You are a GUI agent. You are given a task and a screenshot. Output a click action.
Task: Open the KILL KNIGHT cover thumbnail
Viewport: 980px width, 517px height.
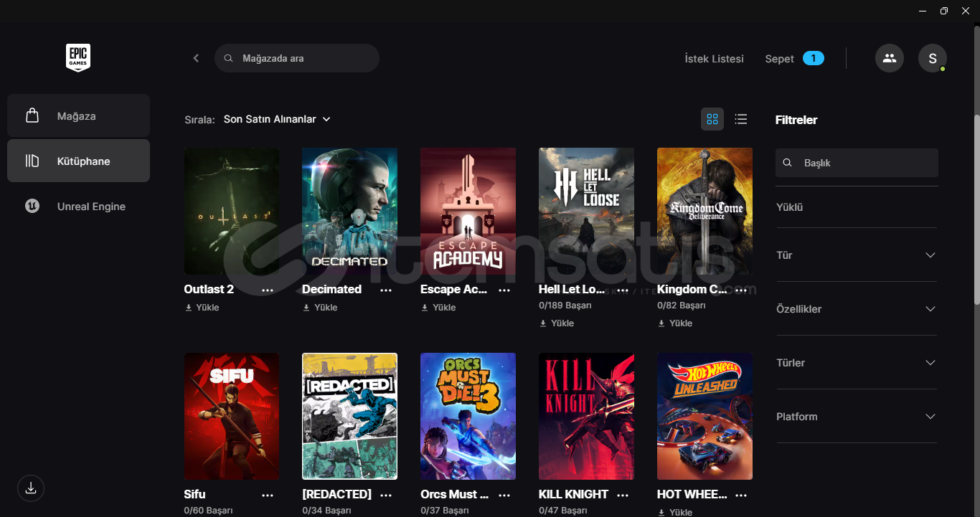[586, 416]
